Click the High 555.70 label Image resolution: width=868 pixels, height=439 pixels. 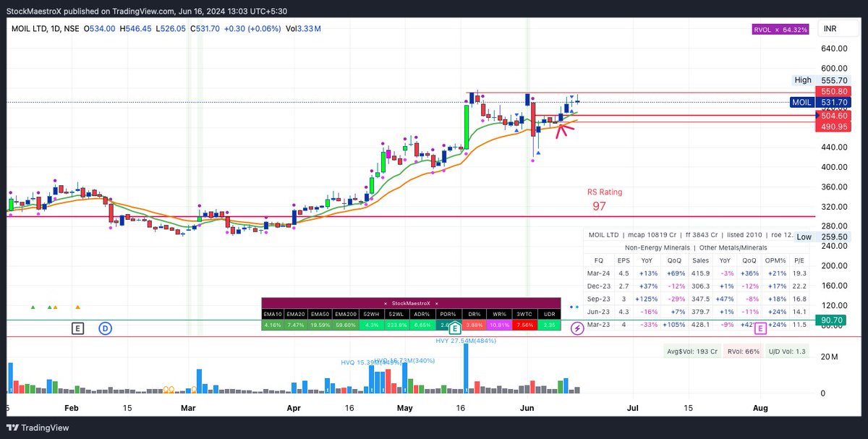820,80
